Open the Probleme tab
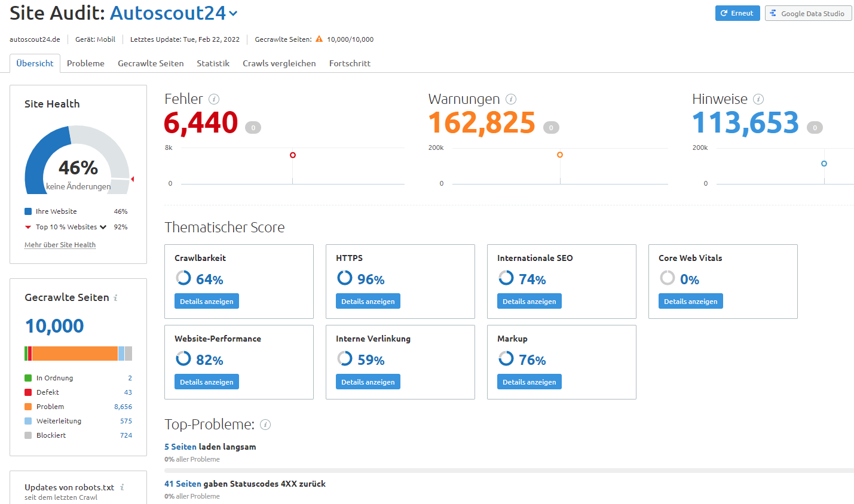854x504 pixels. click(x=85, y=63)
